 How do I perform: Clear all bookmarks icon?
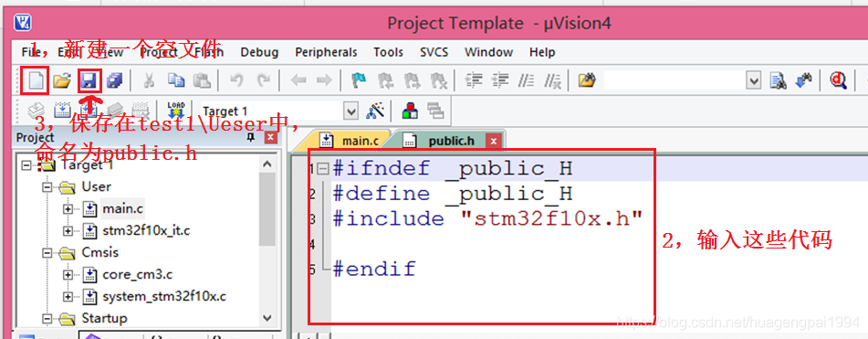(438, 81)
